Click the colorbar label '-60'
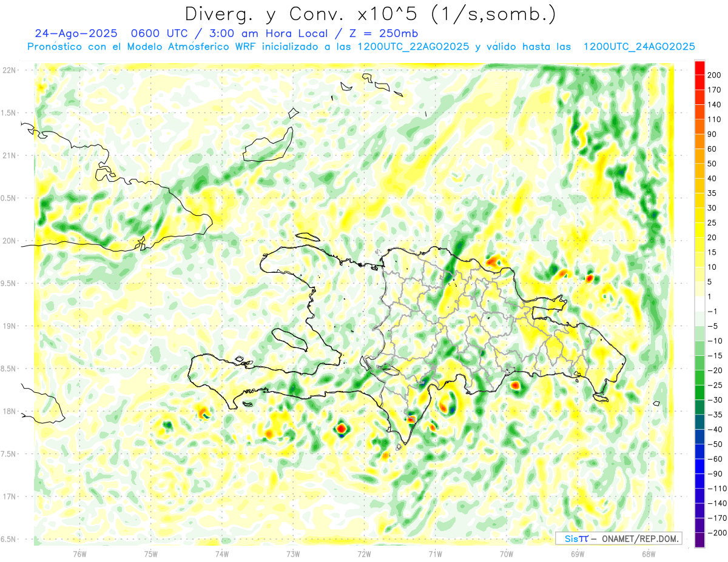This screenshot has width=728, height=562. pos(714,459)
